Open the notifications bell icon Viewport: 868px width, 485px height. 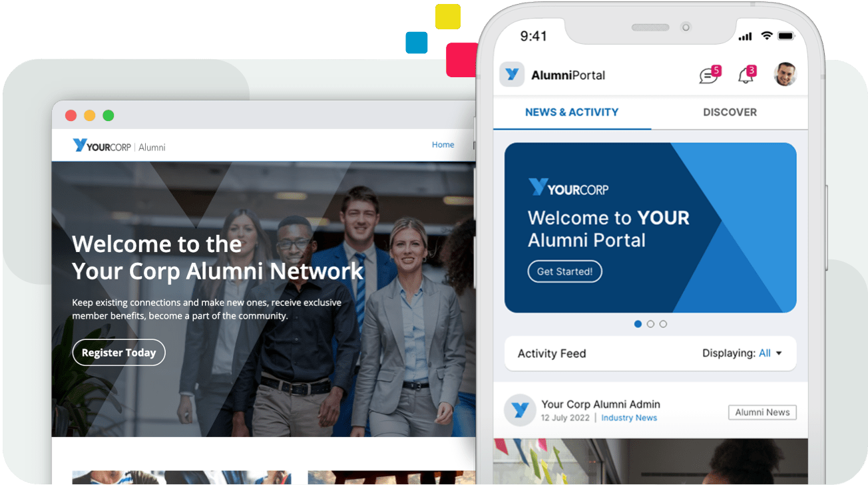(x=746, y=75)
